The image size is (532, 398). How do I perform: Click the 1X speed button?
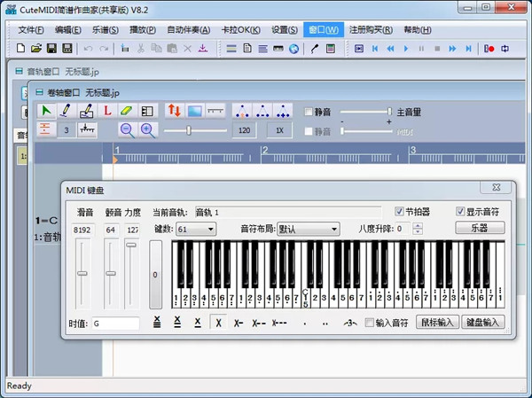[279, 130]
